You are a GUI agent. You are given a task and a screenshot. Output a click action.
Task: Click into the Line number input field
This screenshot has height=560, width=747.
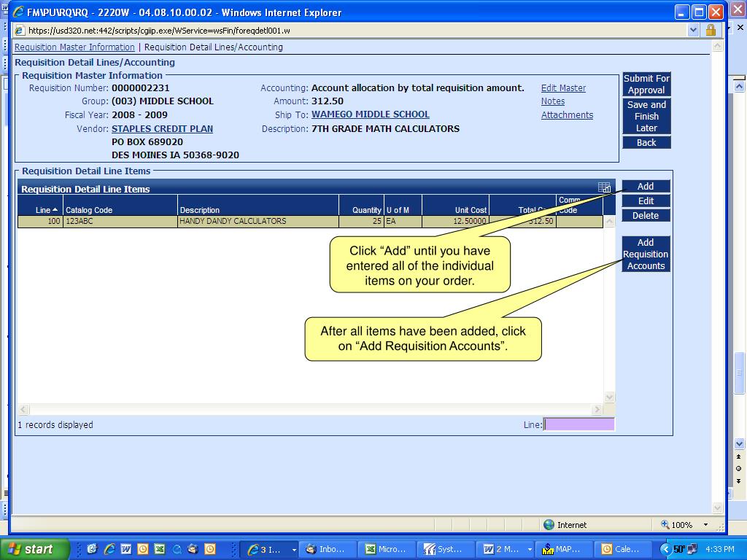(x=578, y=424)
